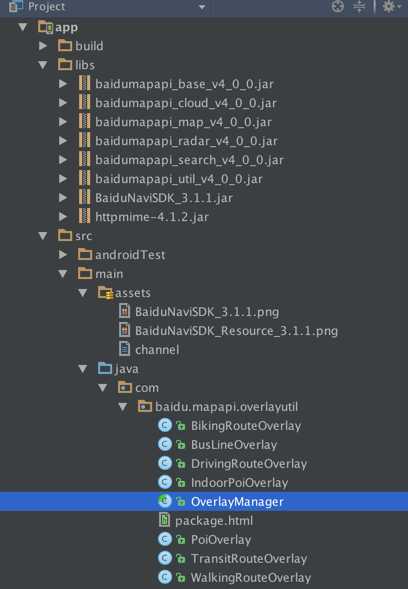
Task: Collapse the libs folder arrow
Action: pos(43,65)
